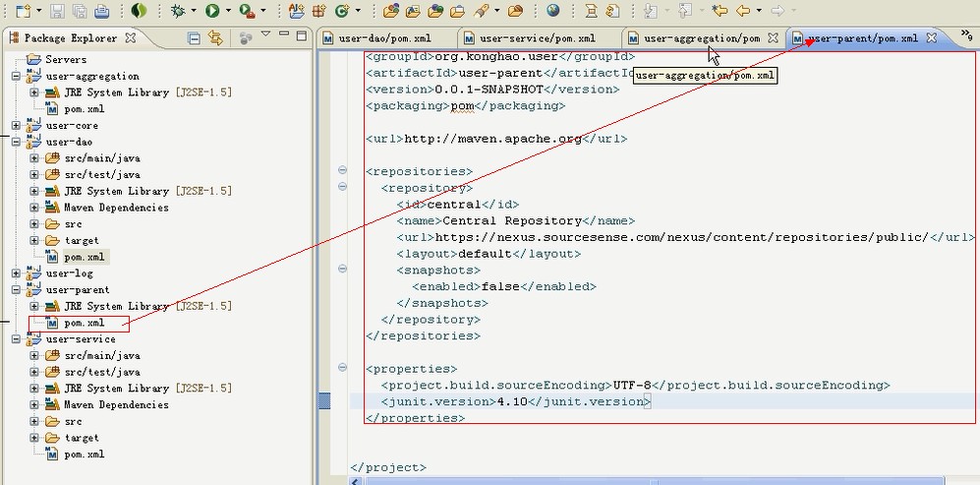Screen dimensions: 980x485
Task: Click the Print icon in toolbar
Action: pos(102,11)
